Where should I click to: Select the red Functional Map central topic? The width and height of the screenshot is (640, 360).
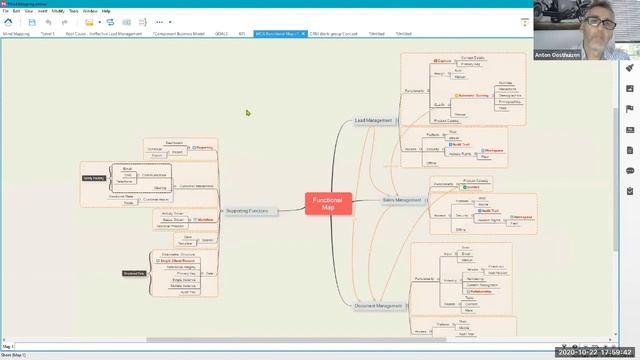tap(328, 204)
